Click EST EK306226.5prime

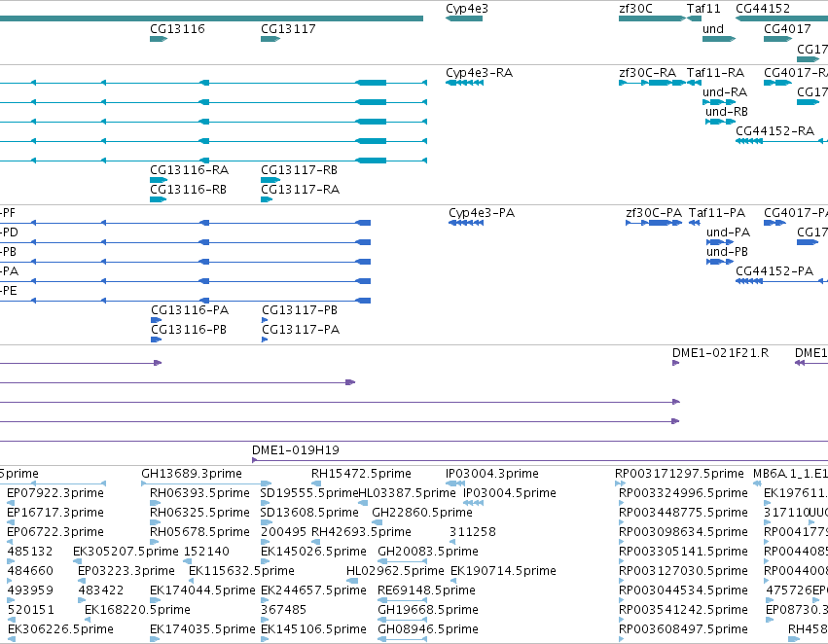coord(60,629)
